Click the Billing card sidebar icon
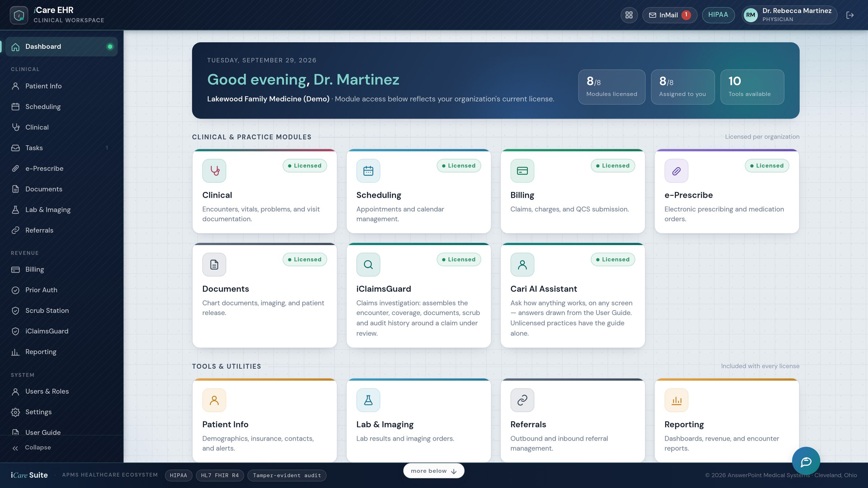Image resolution: width=868 pixels, height=488 pixels. click(x=15, y=270)
